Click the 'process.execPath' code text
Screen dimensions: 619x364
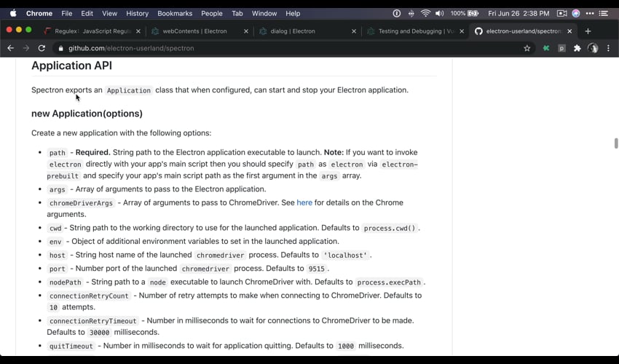point(389,282)
